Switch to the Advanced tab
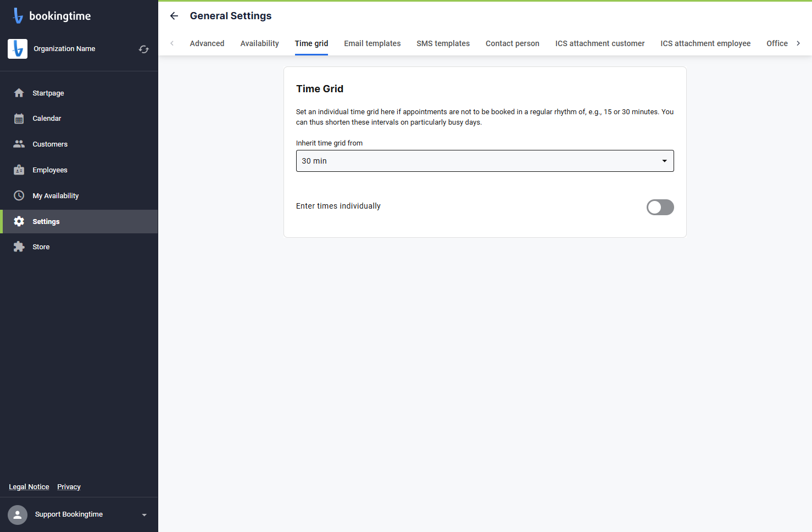This screenshot has width=812, height=532. point(207,43)
